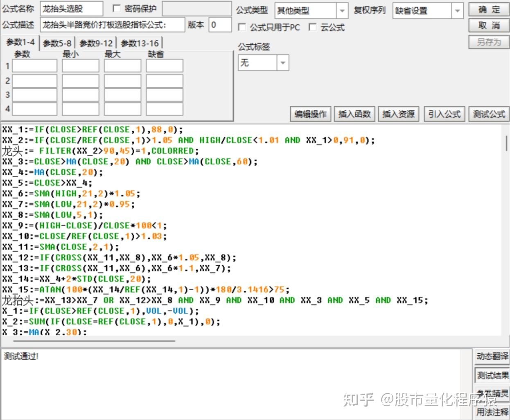Click parameter name field in row 1

pos(35,66)
